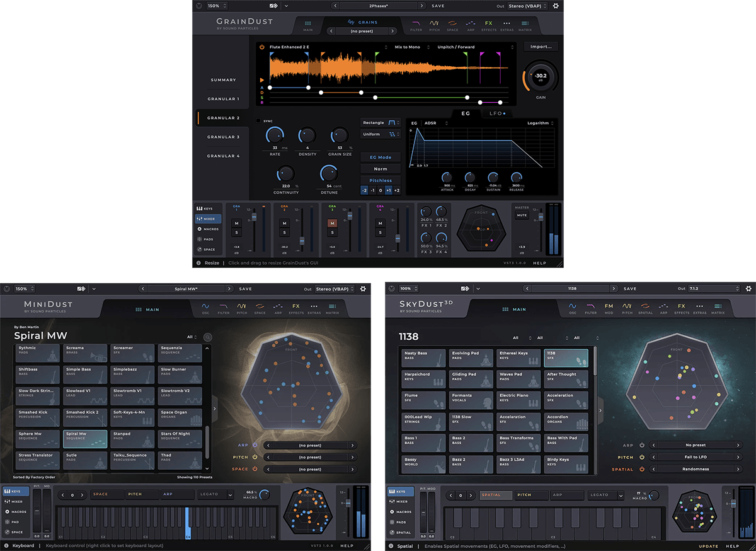Open MiniDust's Extras panel
This screenshot has width=756, height=551.
point(315,309)
